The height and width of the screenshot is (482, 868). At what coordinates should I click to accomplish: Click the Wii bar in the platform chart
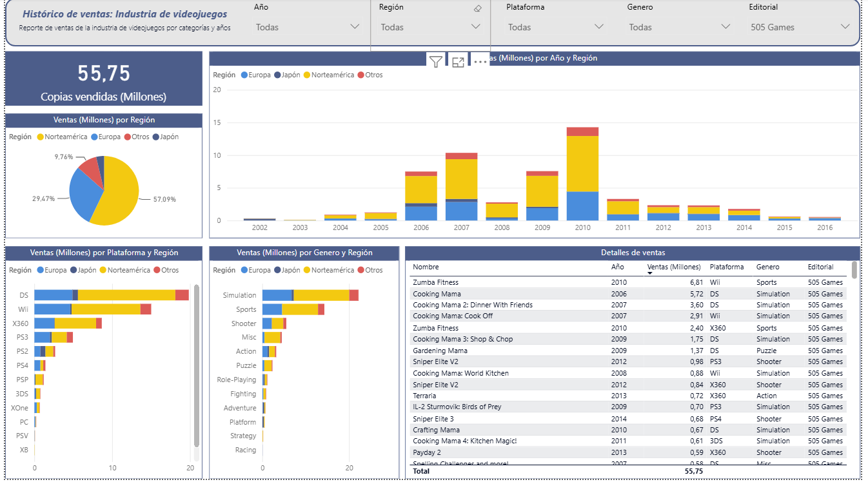tap(93, 309)
